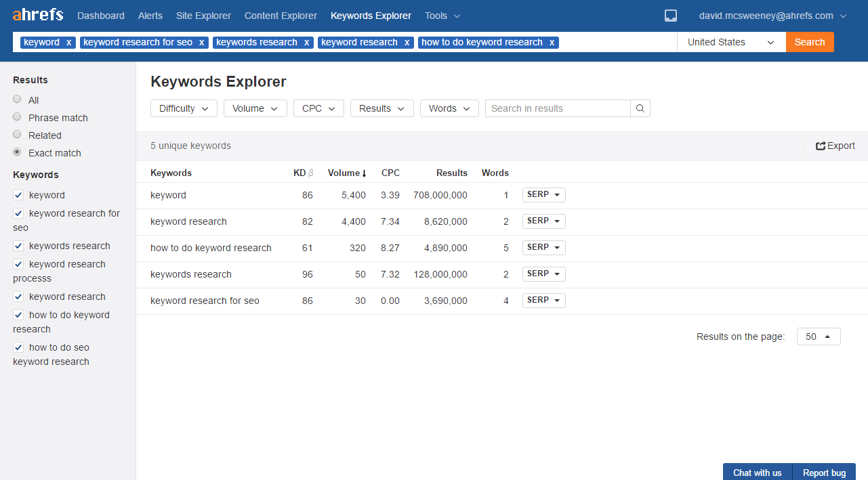
Task: Click inside the 'Search in results' field
Action: pyautogui.click(x=557, y=108)
